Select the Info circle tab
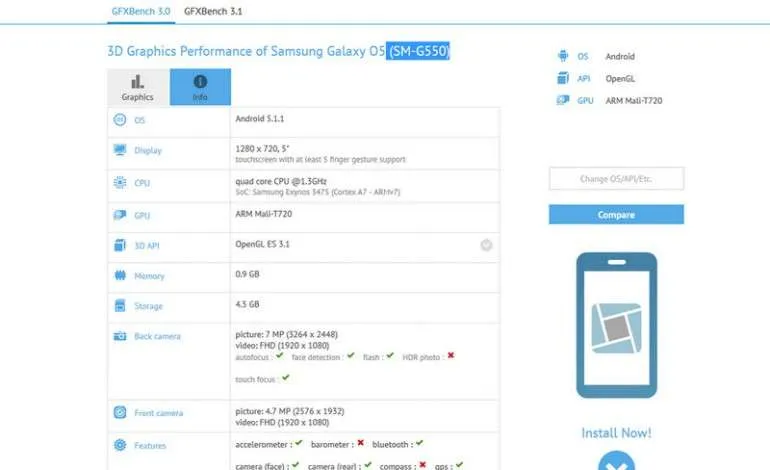 coord(200,87)
